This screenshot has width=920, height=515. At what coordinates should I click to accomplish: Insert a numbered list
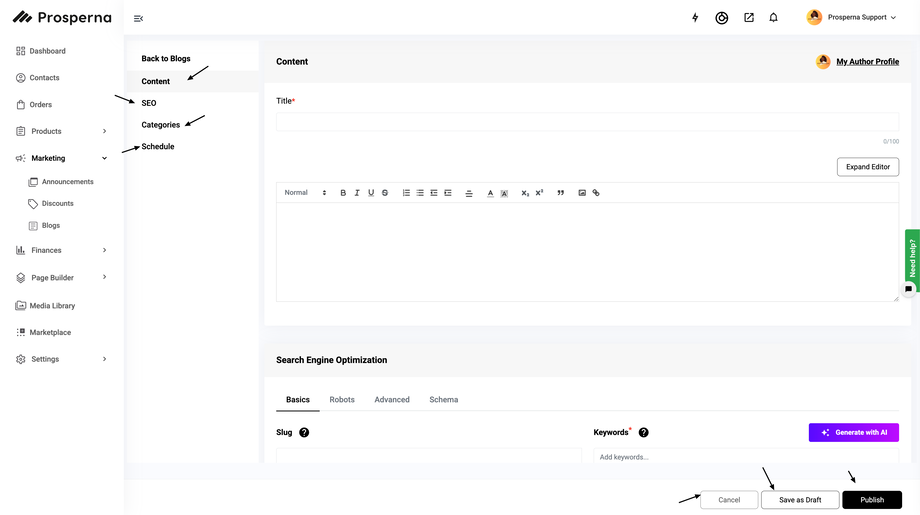tap(406, 193)
